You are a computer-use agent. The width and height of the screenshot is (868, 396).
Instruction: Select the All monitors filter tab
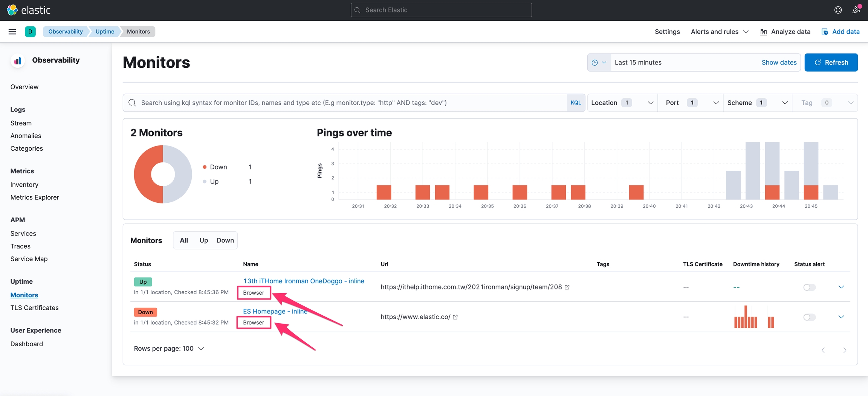point(184,240)
